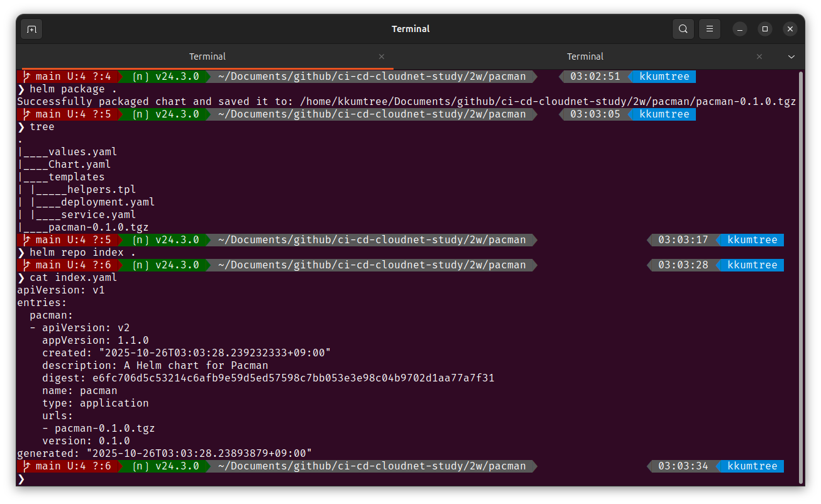Viewport: 821px width, 504px height.
Task: Click 'values.yaml' in tree output
Action: point(82,152)
